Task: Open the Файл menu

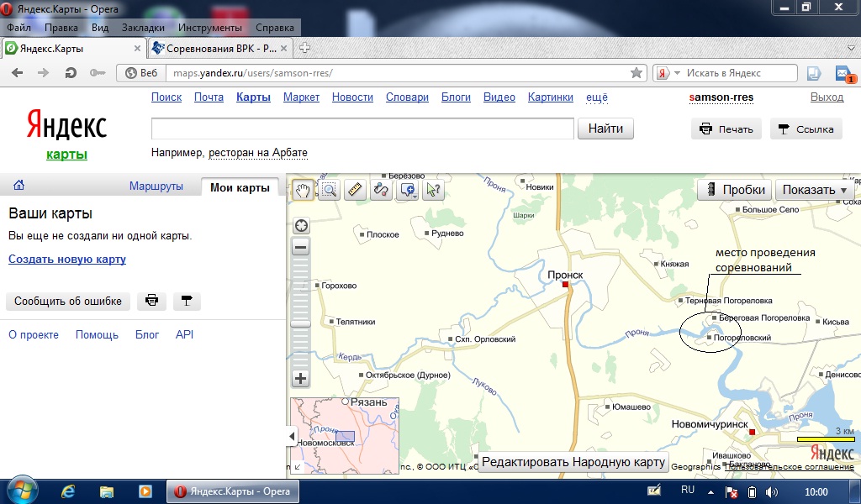Action: 19,28
